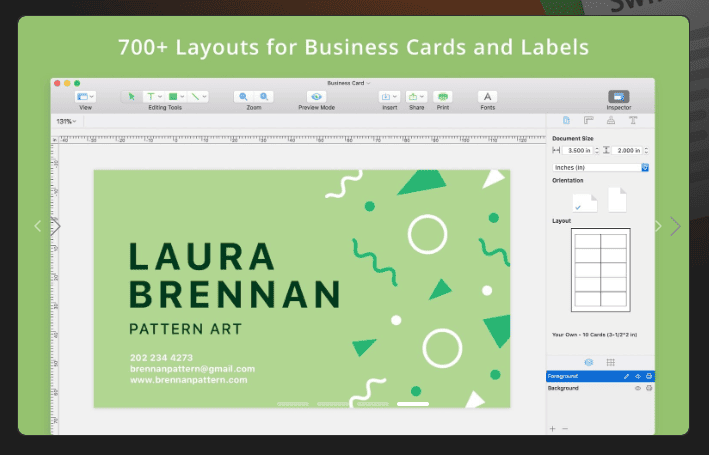
Task: Switch to the grid tab icon
Action: (x=610, y=362)
